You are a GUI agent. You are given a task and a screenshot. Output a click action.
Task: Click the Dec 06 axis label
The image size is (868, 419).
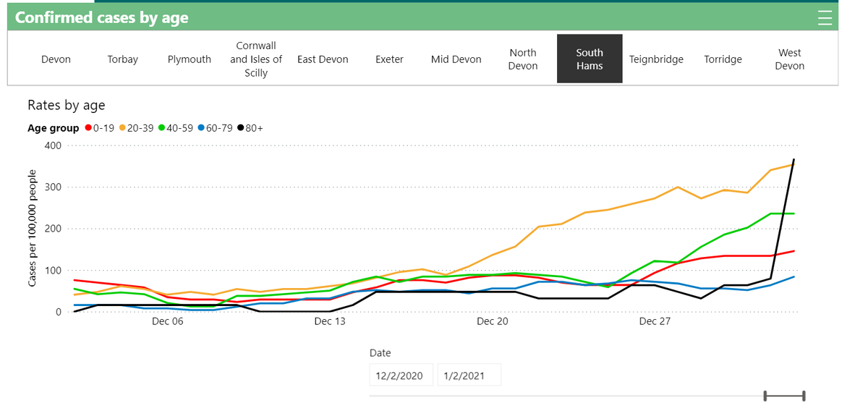pyautogui.click(x=167, y=322)
